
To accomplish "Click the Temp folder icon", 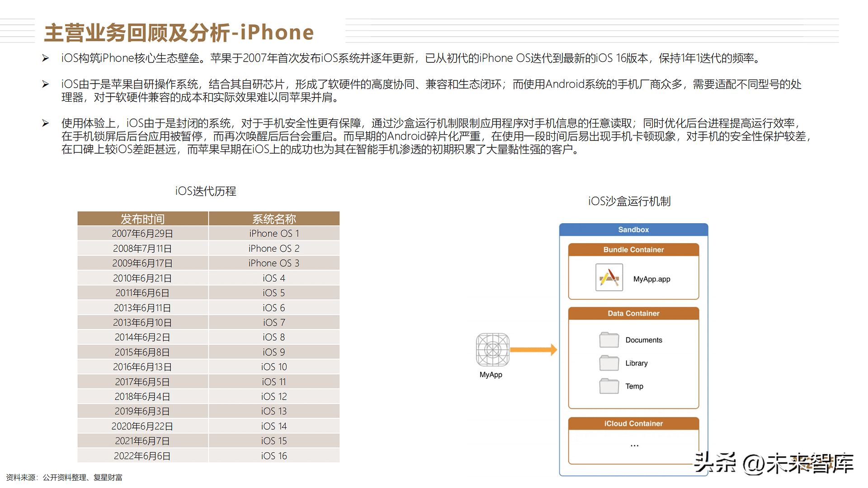I will (609, 386).
